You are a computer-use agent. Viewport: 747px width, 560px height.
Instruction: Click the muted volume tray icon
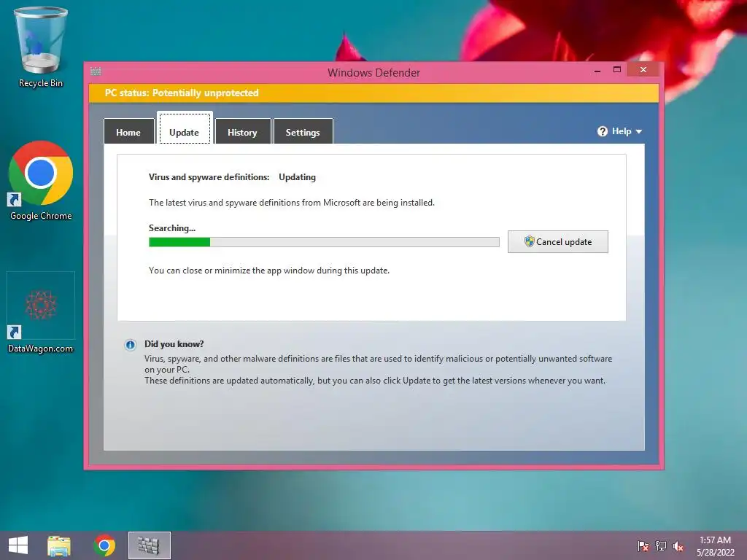[x=678, y=546]
